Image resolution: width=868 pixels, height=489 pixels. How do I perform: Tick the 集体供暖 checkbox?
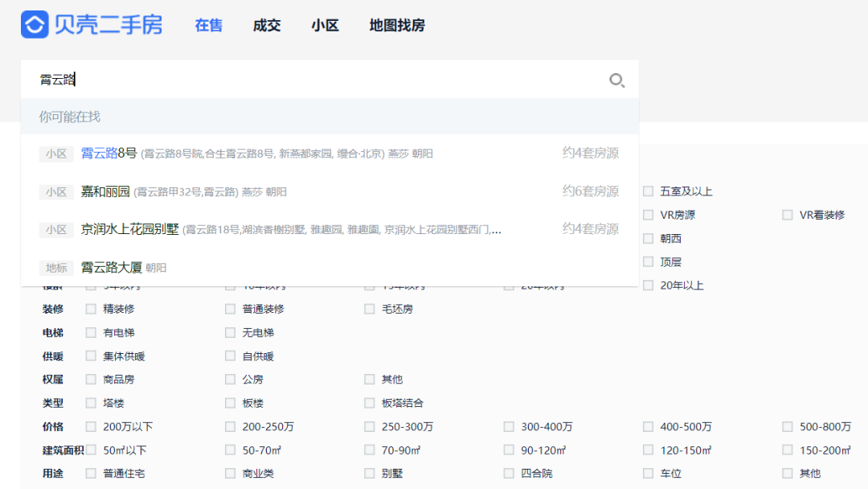[91, 356]
